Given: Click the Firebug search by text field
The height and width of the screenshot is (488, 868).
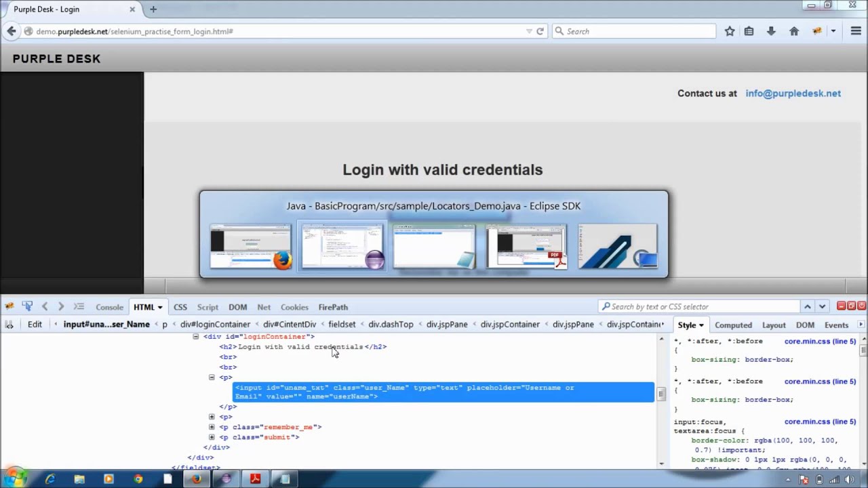Looking at the screenshot, I should [x=699, y=307].
